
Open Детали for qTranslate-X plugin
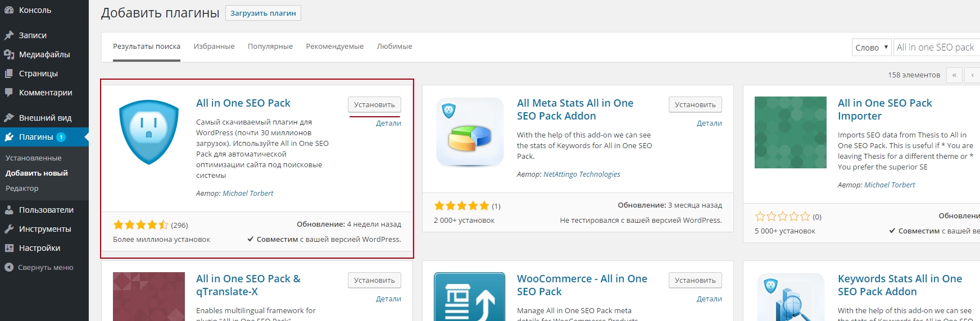388,299
